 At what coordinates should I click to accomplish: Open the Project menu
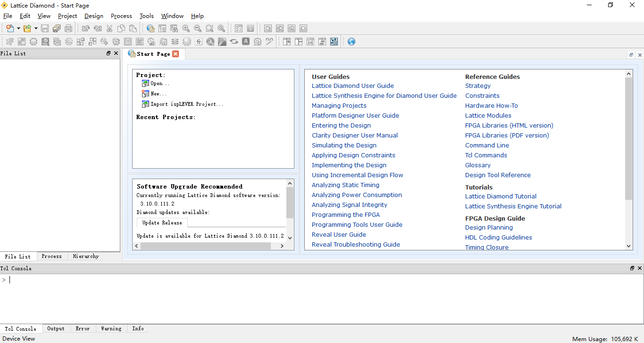click(67, 16)
